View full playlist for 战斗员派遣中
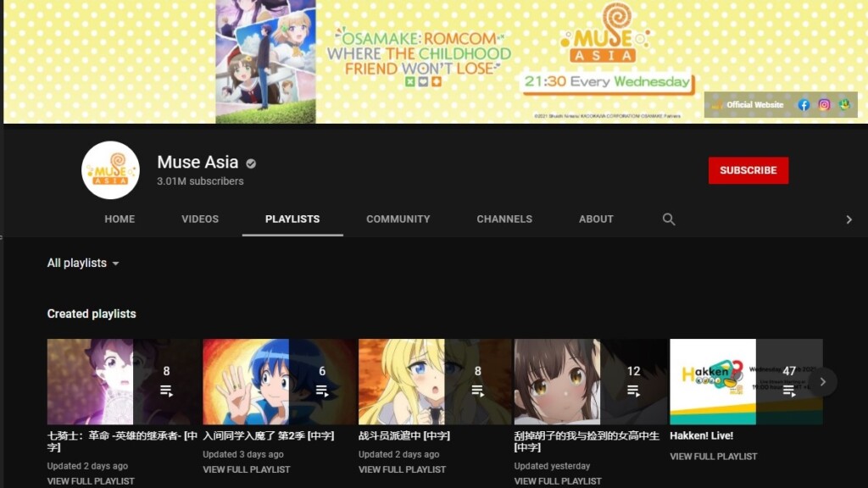This screenshot has height=488, width=868. pyautogui.click(x=402, y=469)
